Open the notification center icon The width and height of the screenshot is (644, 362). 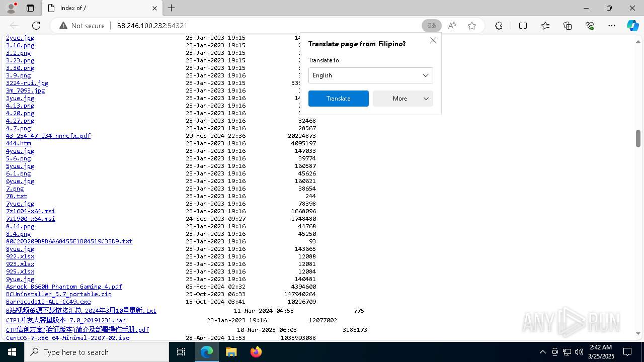[x=627, y=352]
